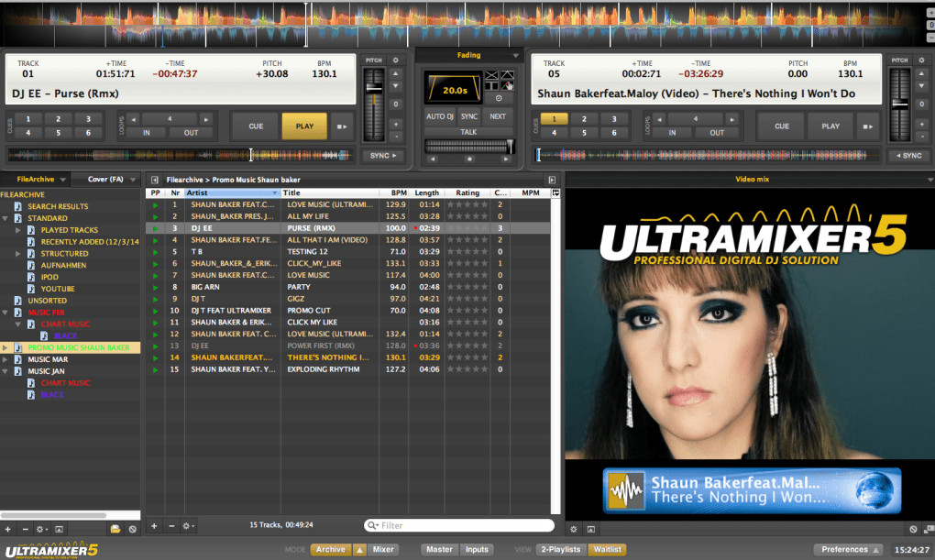This screenshot has width=935, height=560.
Task: Click the video mix disable circle icon
Action: point(914,529)
